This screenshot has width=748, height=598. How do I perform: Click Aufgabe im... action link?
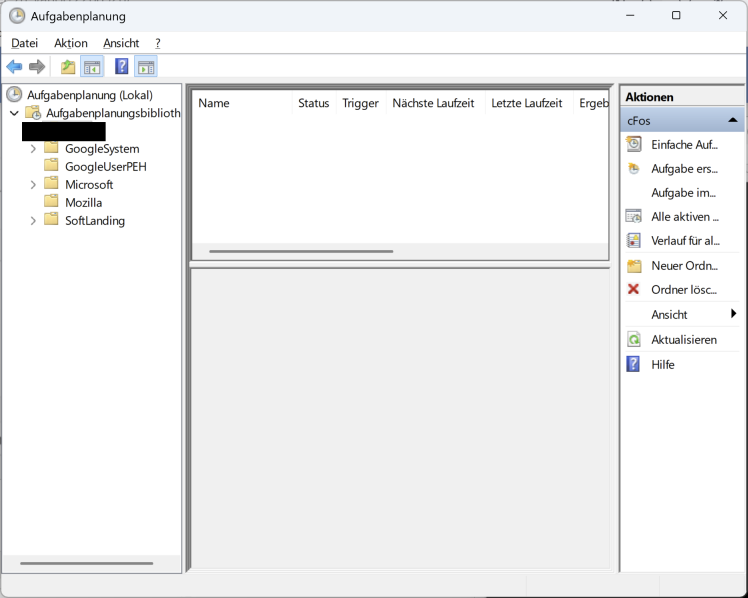click(684, 193)
